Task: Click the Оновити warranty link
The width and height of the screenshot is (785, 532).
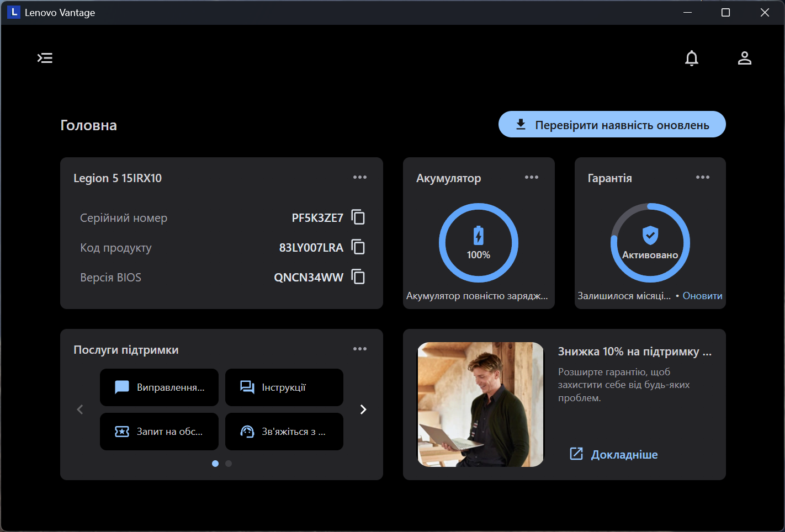Action: coord(702,296)
